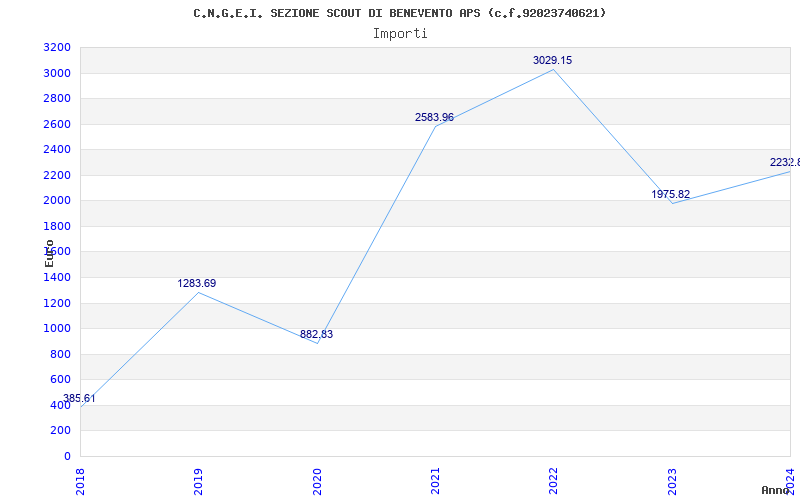Click the 3200 y-axis tick
The width and height of the screenshot is (800, 500).
coord(57,48)
